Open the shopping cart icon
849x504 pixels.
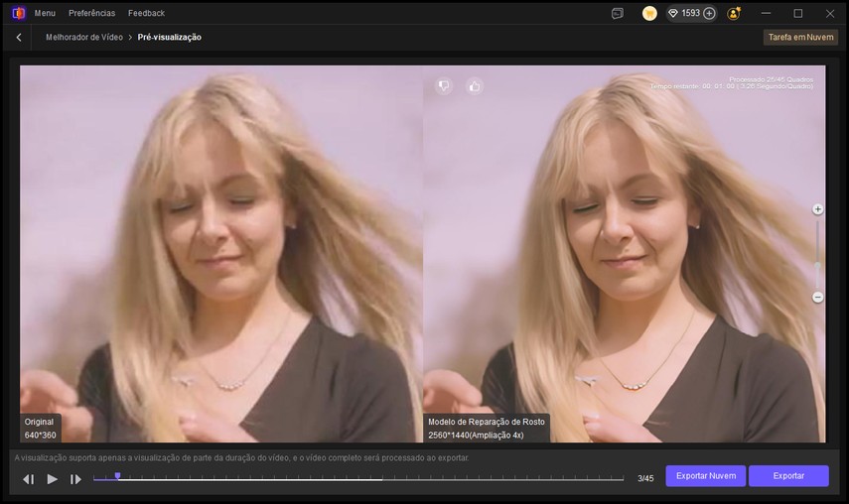(x=649, y=13)
